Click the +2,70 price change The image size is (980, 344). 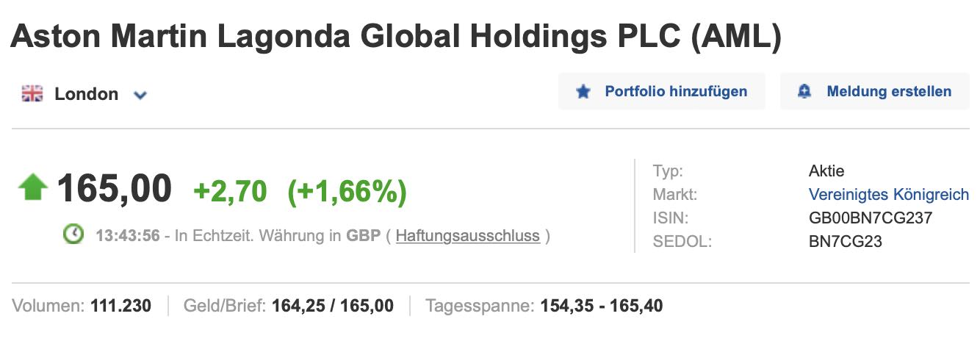[x=230, y=191]
